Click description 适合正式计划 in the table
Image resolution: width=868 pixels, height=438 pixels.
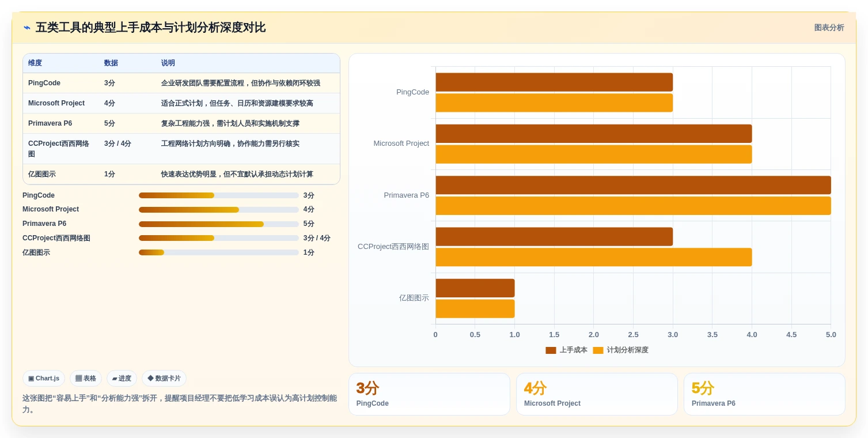point(237,103)
